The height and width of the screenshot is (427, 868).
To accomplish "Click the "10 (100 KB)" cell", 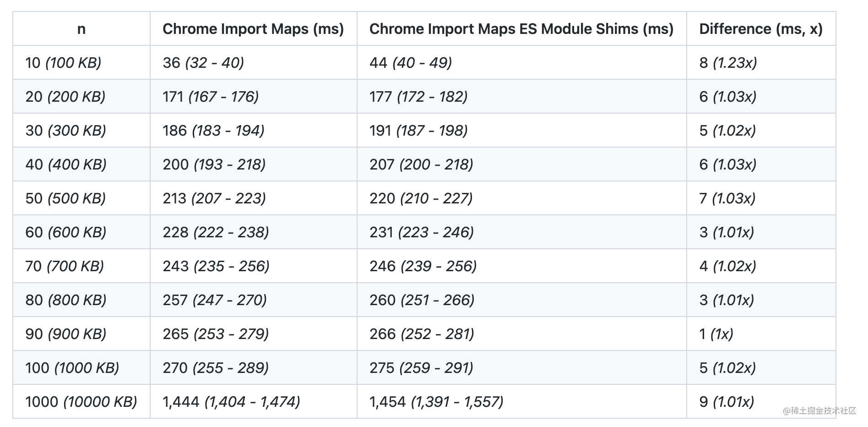I will (x=64, y=63).
